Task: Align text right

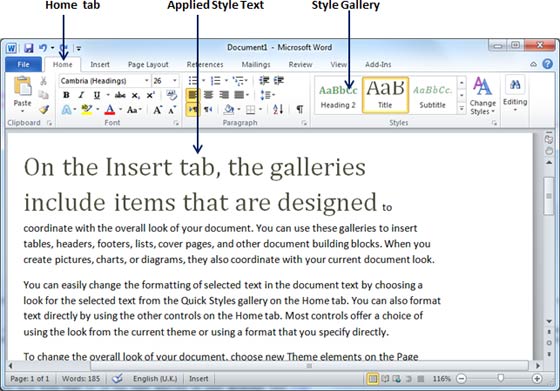Action: 224,95
